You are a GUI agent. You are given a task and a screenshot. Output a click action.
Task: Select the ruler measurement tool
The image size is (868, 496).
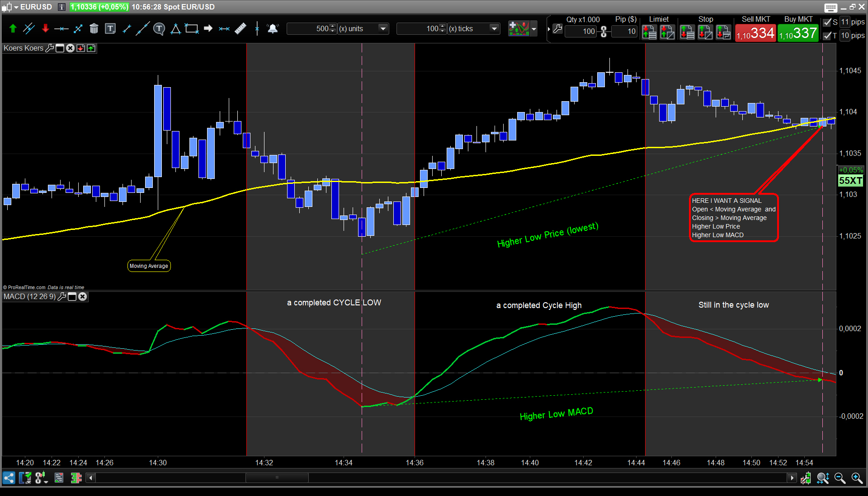click(x=240, y=28)
